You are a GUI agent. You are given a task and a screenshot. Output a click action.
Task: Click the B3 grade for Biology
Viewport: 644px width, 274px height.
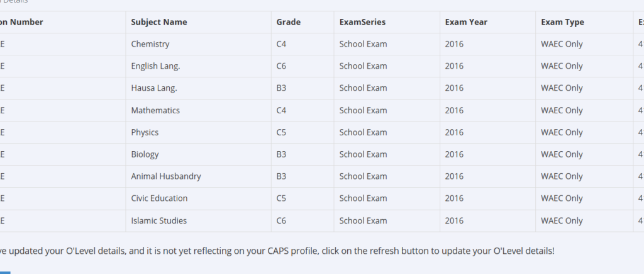[x=282, y=154]
